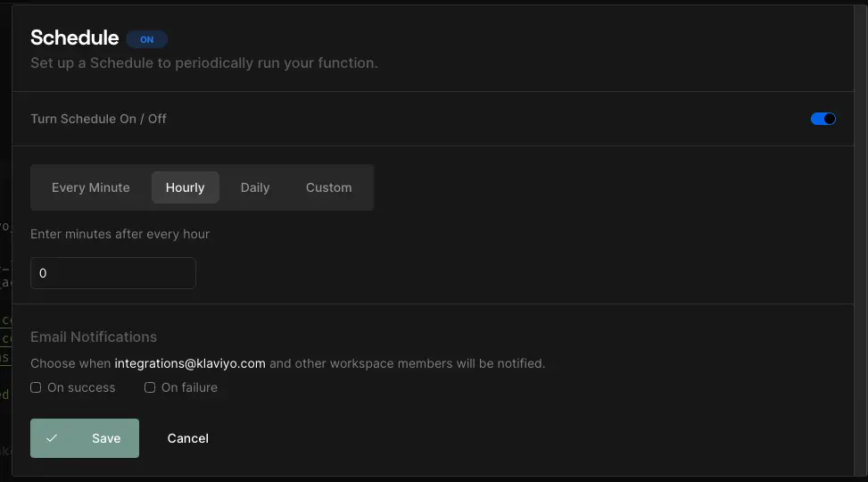The image size is (868, 482).
Task: Click the Enter minutes after every hour label
Action: coord(120,234)
